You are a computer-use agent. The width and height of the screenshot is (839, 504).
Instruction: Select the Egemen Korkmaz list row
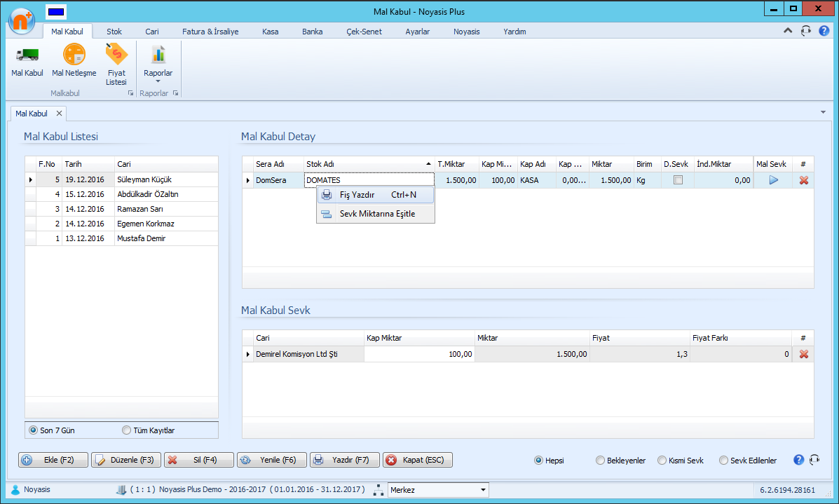pos(121,224)
